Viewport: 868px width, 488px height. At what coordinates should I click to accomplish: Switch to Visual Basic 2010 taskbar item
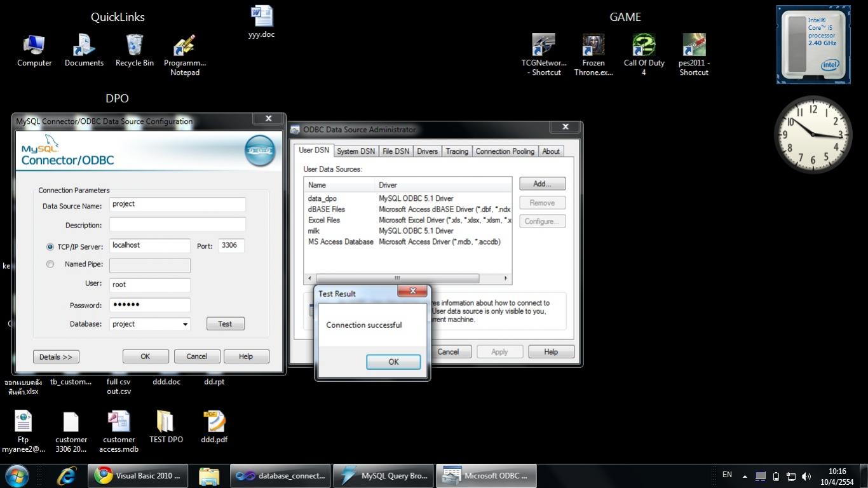137,475
